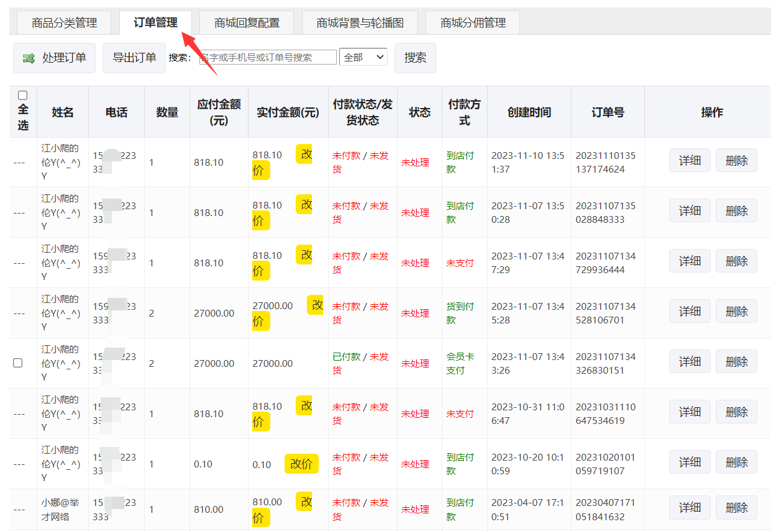Screen dimensions: 771x532
Task: Click 删除 for the 货到付款 order row
Action: [x=736, y=311]
